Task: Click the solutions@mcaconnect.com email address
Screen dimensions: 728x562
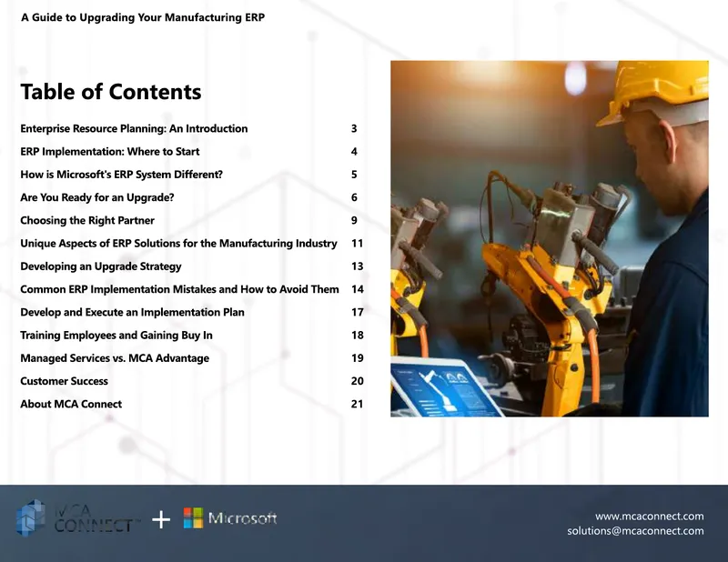Action: tap(635, 531)
